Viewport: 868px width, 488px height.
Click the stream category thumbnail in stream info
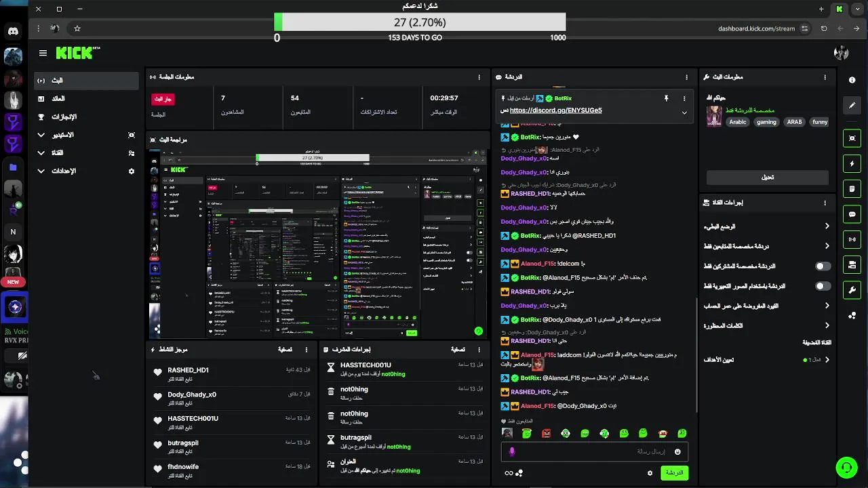coord(714,116)
